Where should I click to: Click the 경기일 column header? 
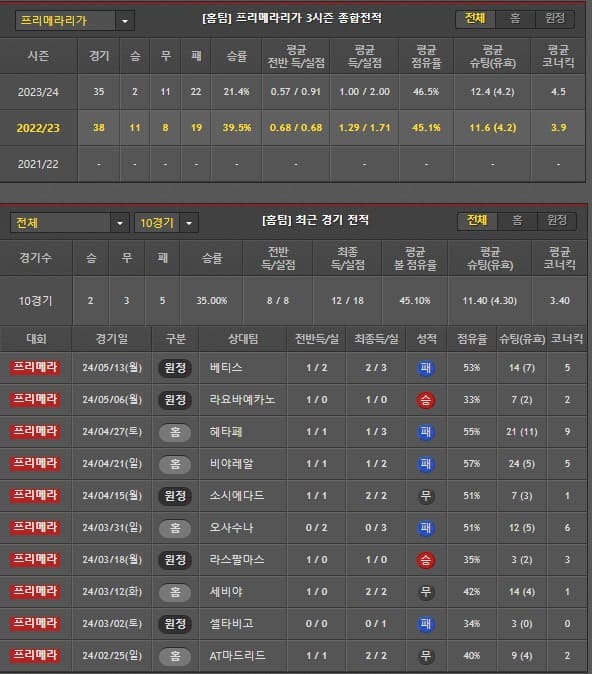[112, 339]
